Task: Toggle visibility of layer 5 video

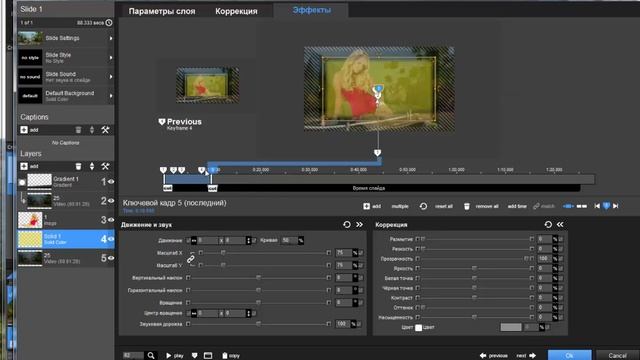Action: (x=111, y=258)
